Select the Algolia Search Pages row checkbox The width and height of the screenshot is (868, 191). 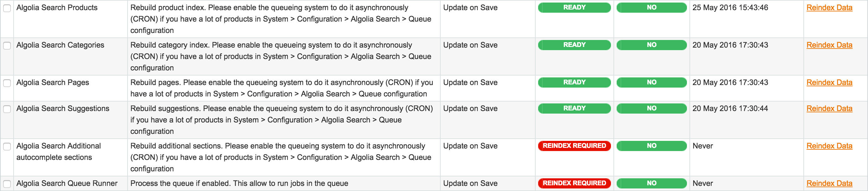7,82
